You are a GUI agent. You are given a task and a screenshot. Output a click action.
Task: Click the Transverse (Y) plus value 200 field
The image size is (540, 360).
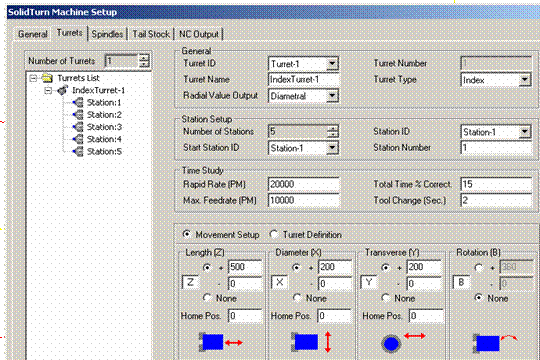424,267
